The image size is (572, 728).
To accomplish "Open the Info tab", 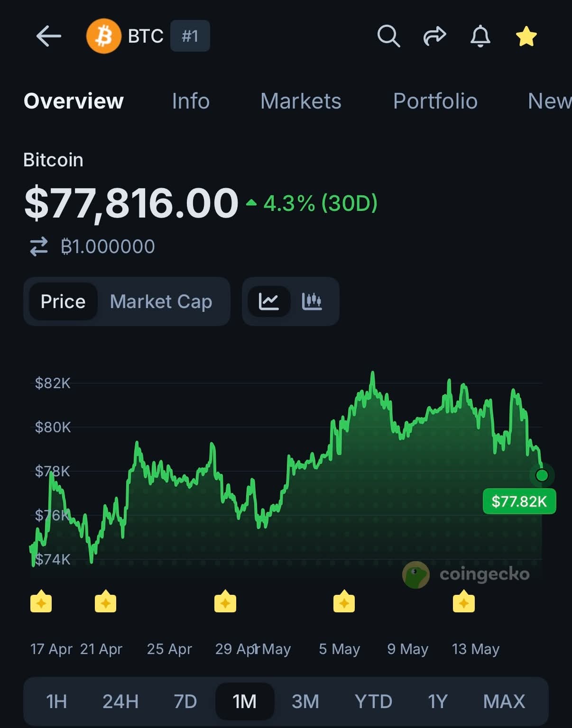I will pyautogui.click(x=191, y=101).
